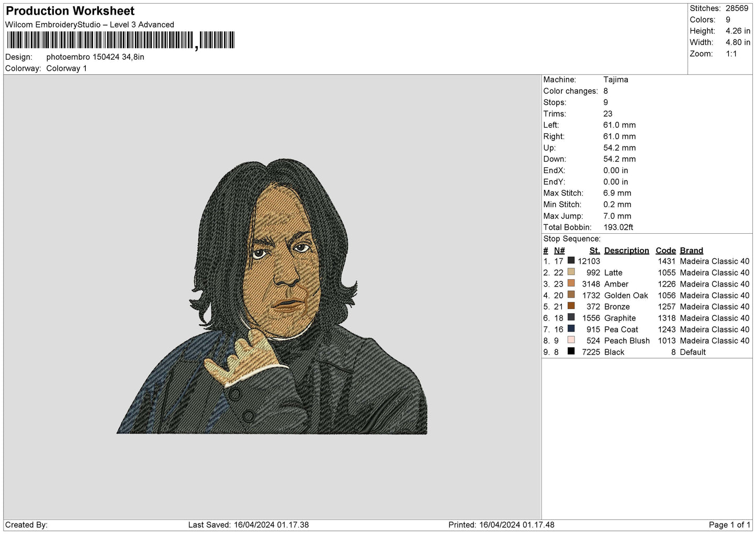
Task: Click the Width value '4.80 in'
Action: 738,42
